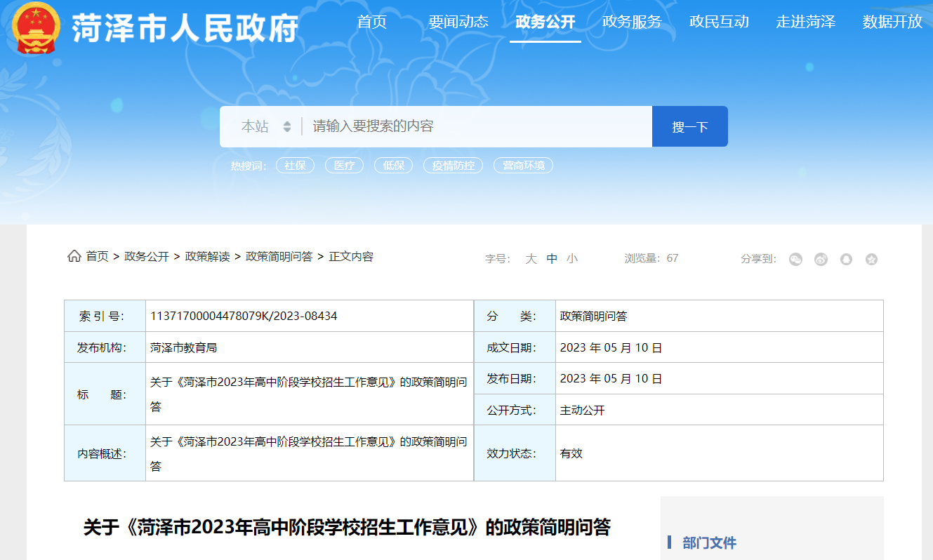Focus the search input field
Image resolution: width=933 pixels, height=560 pixels.
477,126
